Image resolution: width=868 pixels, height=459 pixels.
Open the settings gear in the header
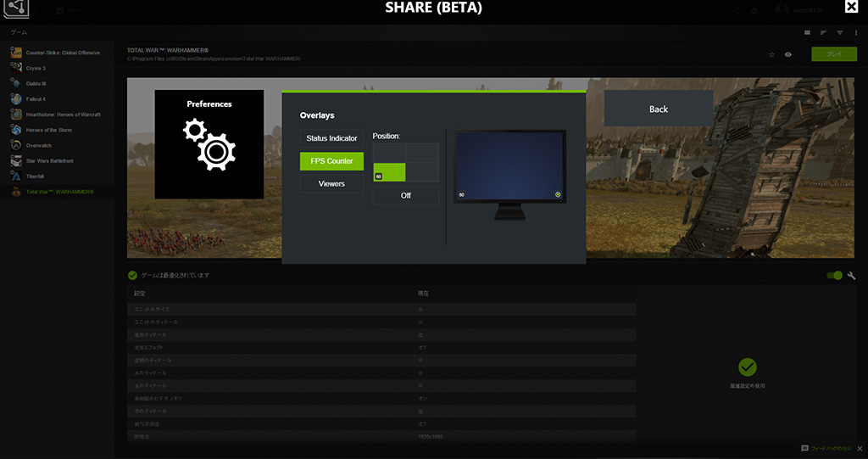pos(754,10)
